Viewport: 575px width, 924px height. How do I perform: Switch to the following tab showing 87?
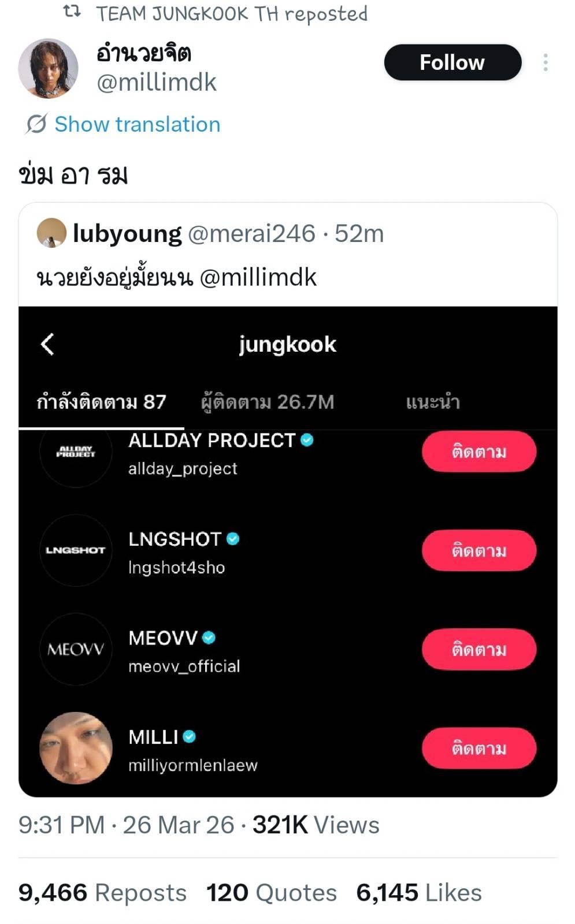[x=101, y=402]
